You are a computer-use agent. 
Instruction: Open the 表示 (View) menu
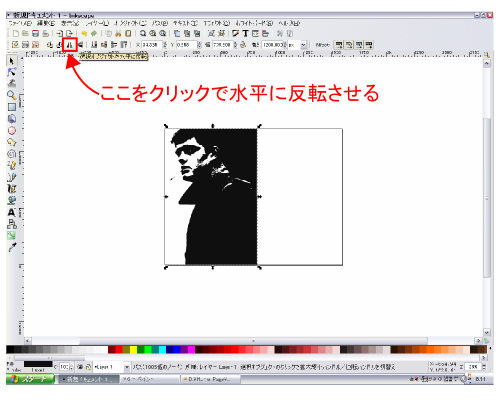tap(70, 23)
